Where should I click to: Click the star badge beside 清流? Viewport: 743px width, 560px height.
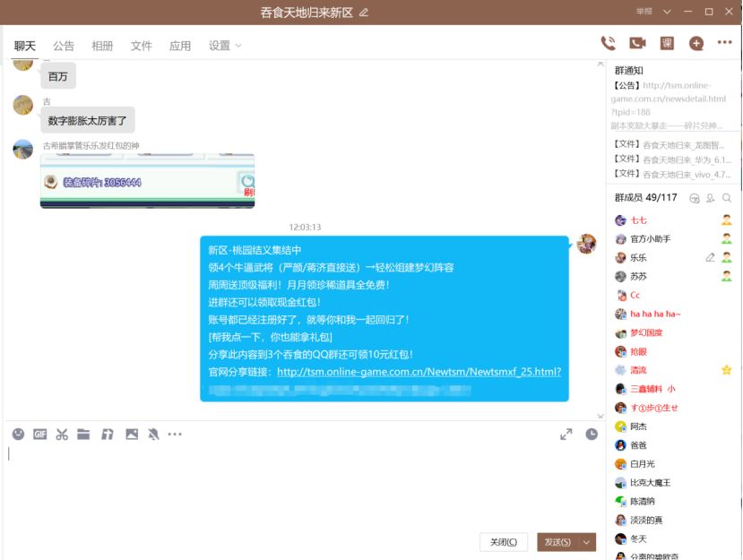pyautogui.click(x=726, y=370)
